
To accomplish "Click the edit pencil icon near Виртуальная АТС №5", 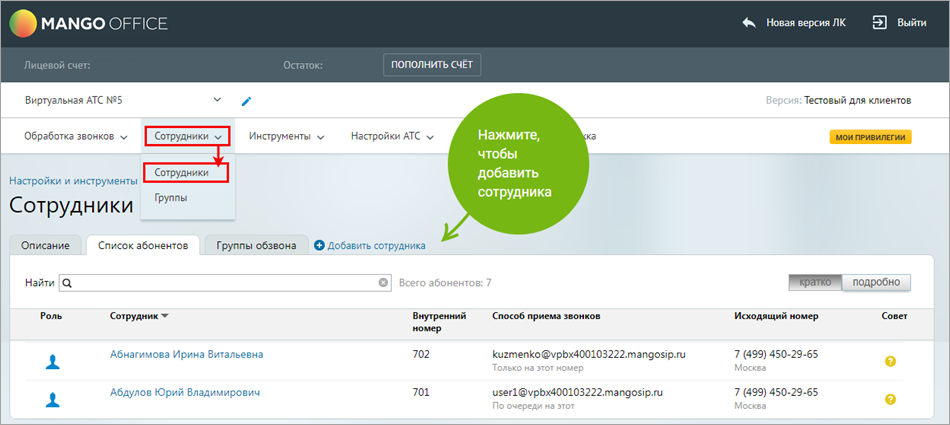I will [247, 101].
